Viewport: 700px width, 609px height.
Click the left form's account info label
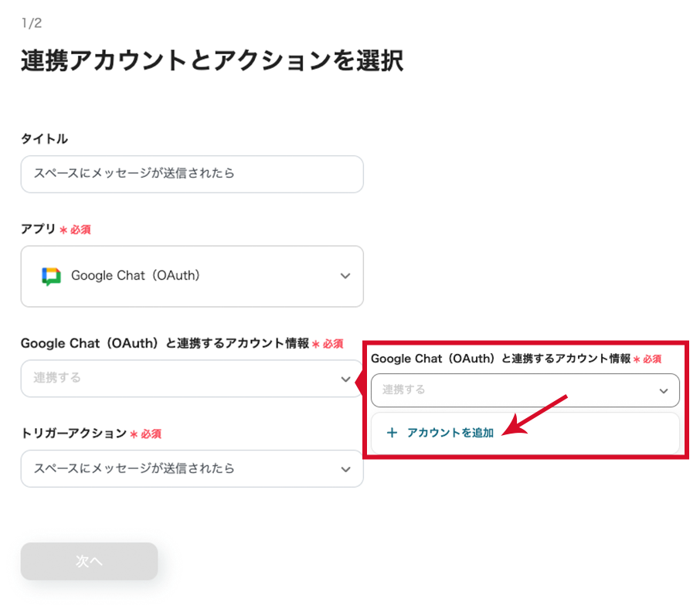(165, 343)
